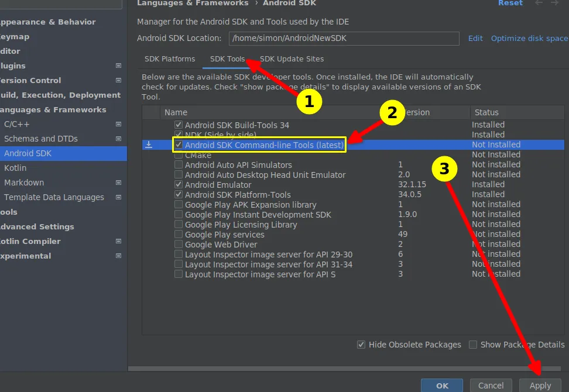Click version 1.9.0 of Instant Development SDK

tap(407, 214)
